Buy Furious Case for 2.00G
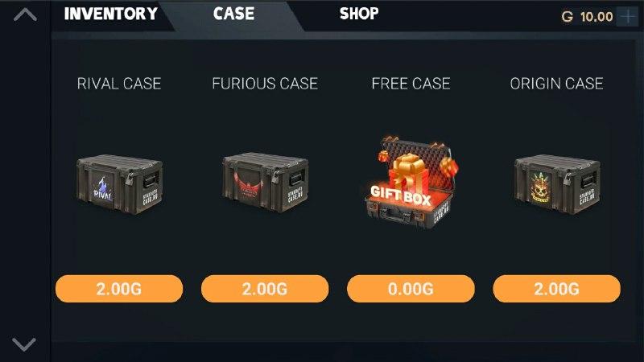The width and height of the screenshot is (644, 362). (x=265, y=289)
